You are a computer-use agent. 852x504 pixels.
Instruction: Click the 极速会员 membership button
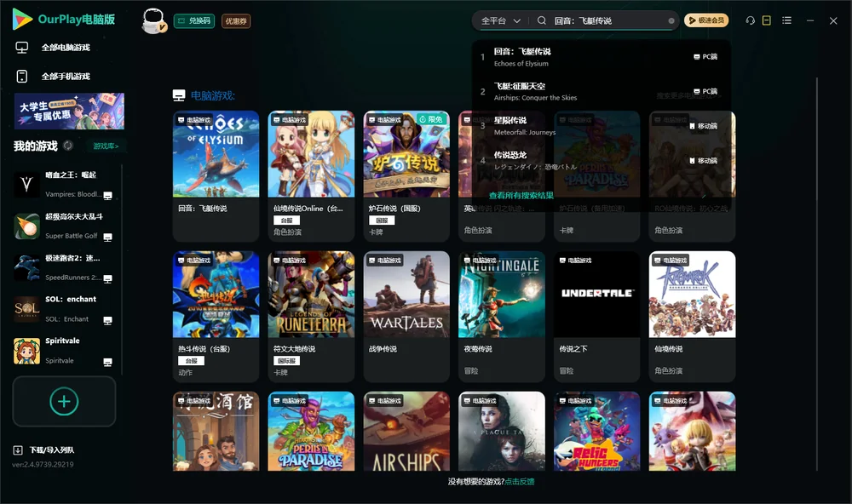click(705, 20)
